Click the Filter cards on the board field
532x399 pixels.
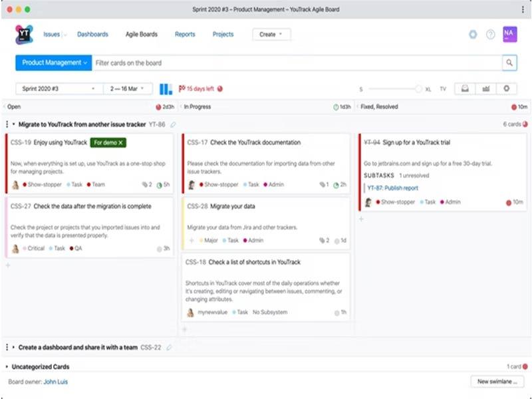click(297, 63)
